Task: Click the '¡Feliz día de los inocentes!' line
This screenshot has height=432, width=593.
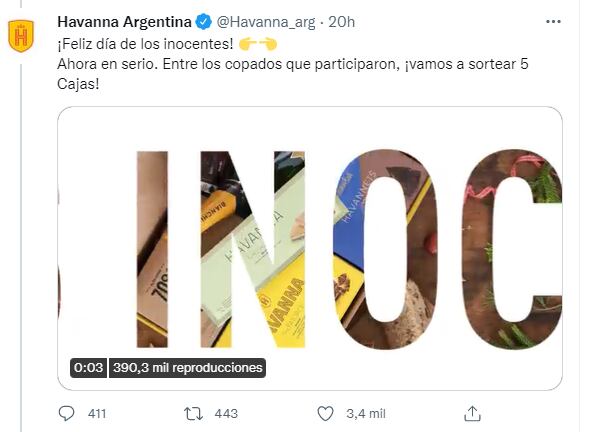Action: click(145, 44)
